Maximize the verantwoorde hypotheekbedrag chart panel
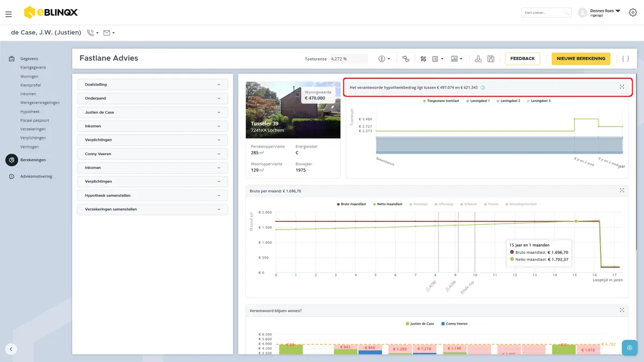644x362 pixels. [622, 87]
